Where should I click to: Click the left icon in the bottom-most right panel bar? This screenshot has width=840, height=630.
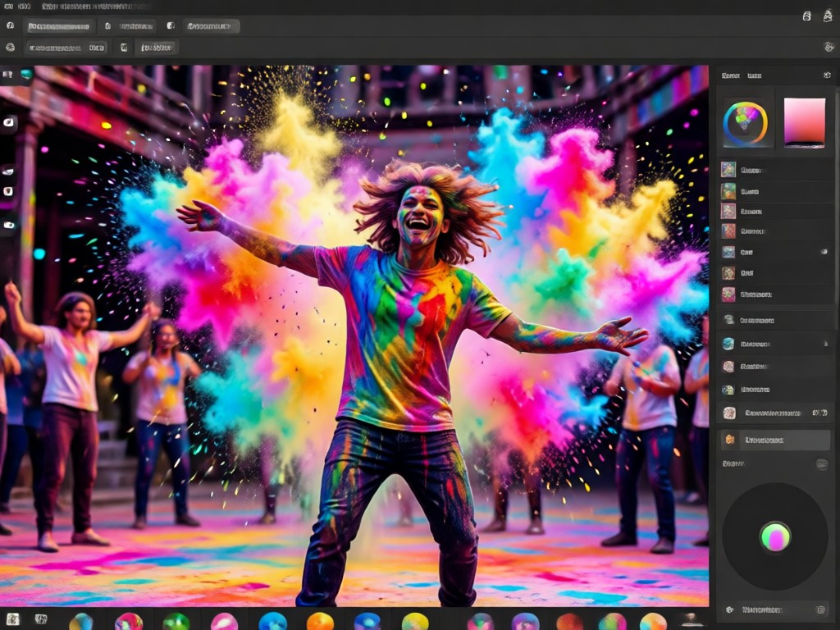point(729,609)
